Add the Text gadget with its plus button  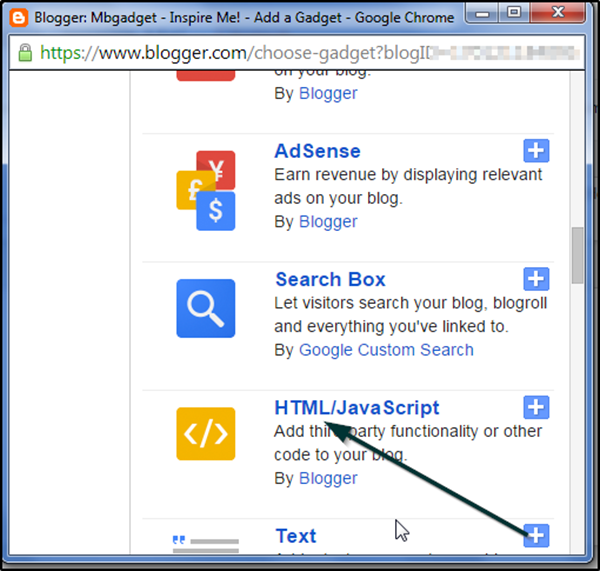point(536,535)
